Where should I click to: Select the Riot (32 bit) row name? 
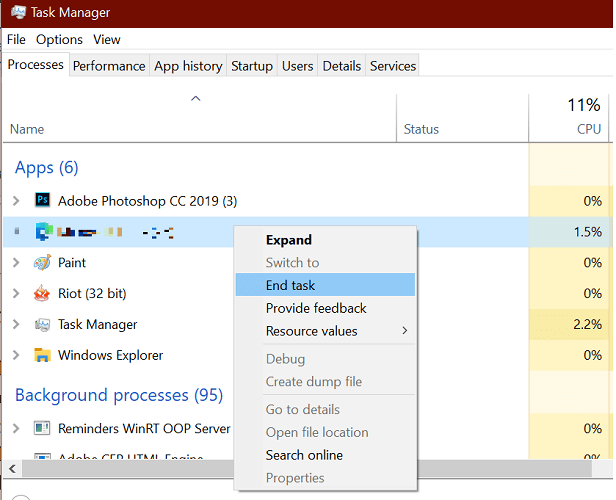(92, 293)
